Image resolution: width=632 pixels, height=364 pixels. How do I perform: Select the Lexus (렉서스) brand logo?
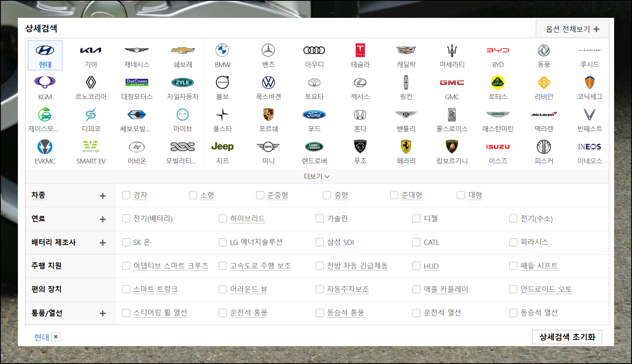tap(360, 83)
